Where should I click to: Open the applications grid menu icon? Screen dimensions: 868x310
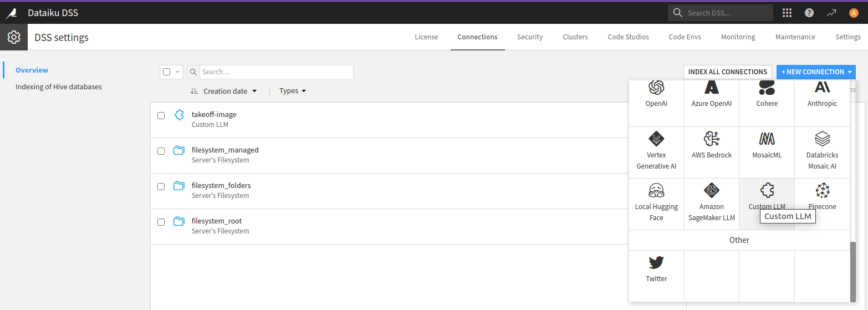pyautogui.click(x=787, y=13)
